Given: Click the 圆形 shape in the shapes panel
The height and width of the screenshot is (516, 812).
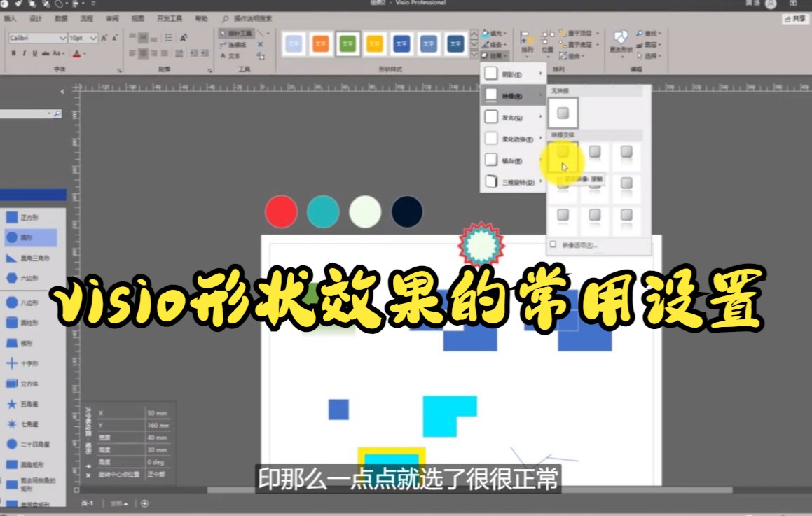Looking at the screenshot, I should [x=29, y=237].
